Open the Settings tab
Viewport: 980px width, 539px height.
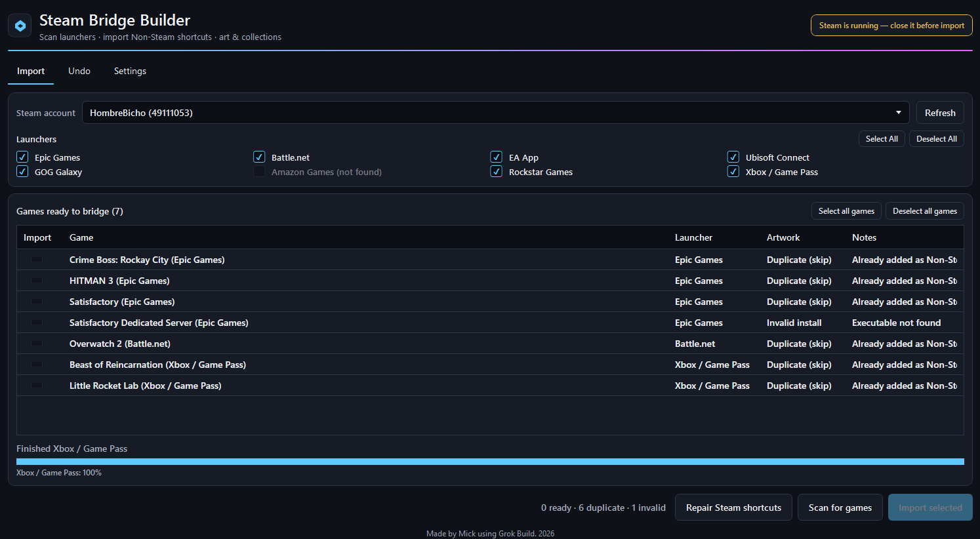(x=130, y=71)
